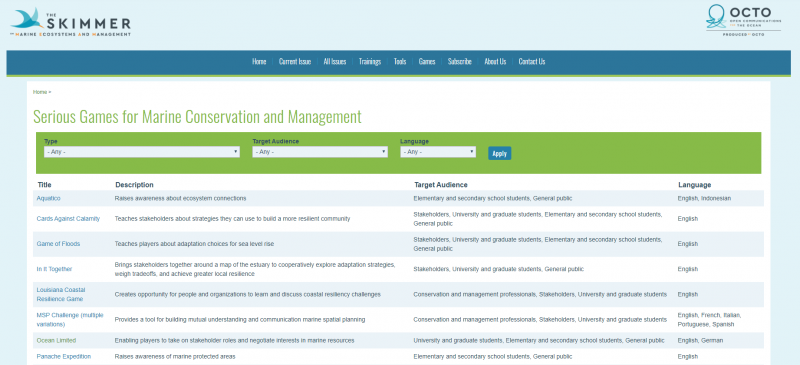
Task: Open the Type filter dropdown
Action: point(142,152)
